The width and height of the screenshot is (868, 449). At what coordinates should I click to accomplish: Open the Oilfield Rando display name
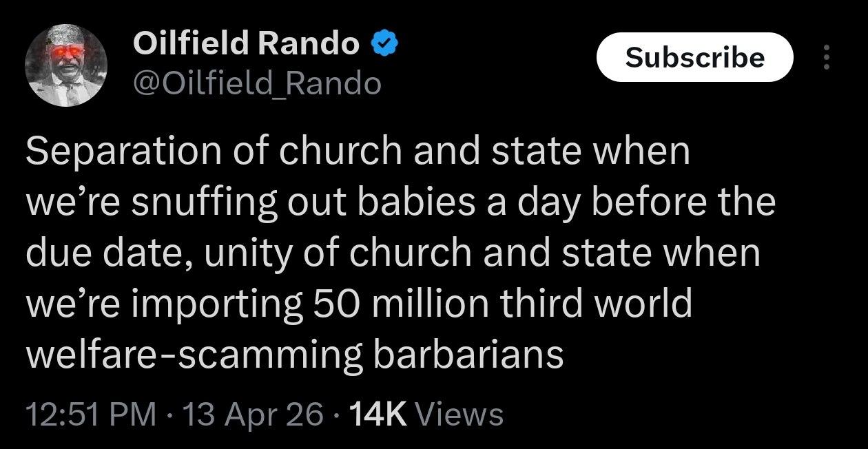pos(245,45)
